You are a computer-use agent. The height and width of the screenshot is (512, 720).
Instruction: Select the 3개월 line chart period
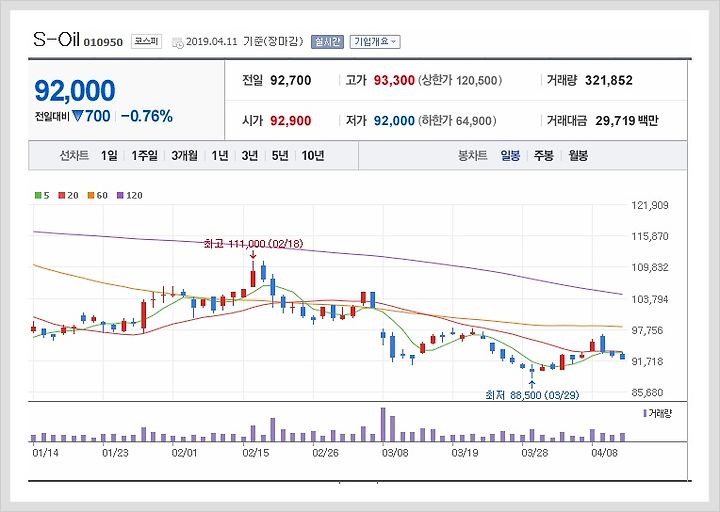(x=184, y=156)
